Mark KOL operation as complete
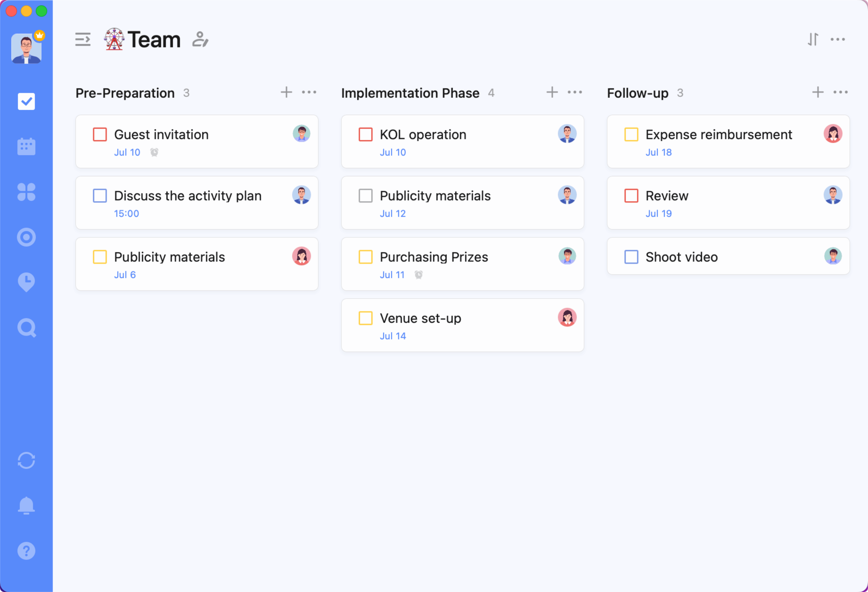 coord(365,134)
